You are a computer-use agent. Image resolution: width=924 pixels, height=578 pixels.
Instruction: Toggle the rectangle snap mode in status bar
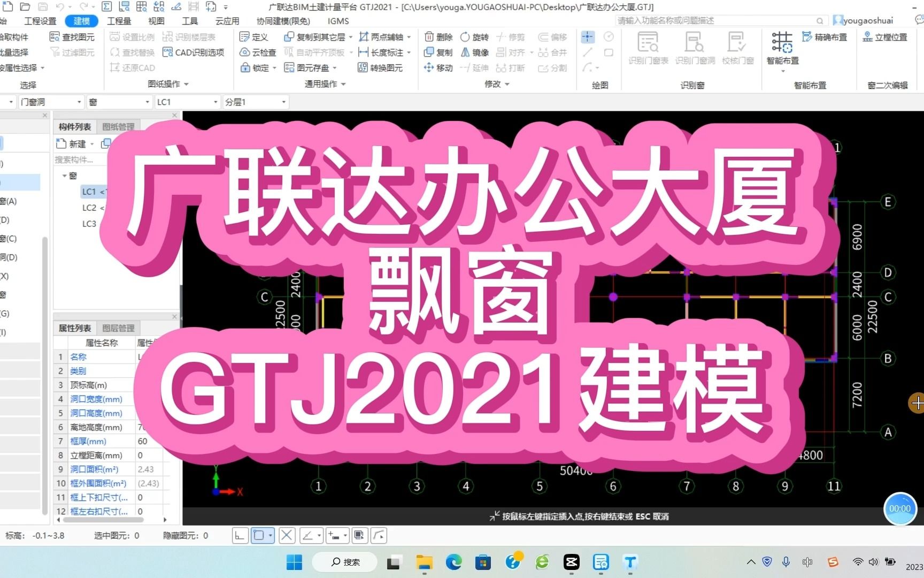(x=259, y=535)
